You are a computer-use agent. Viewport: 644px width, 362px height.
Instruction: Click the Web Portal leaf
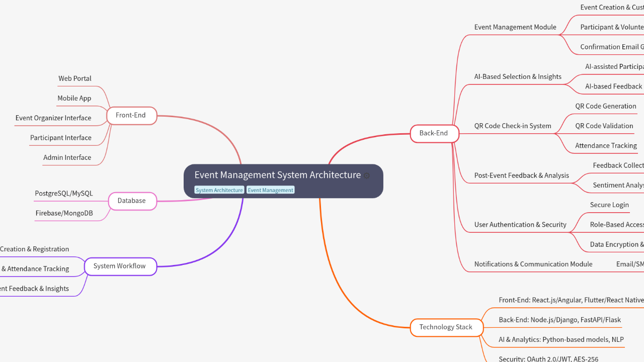pos(75,78)
